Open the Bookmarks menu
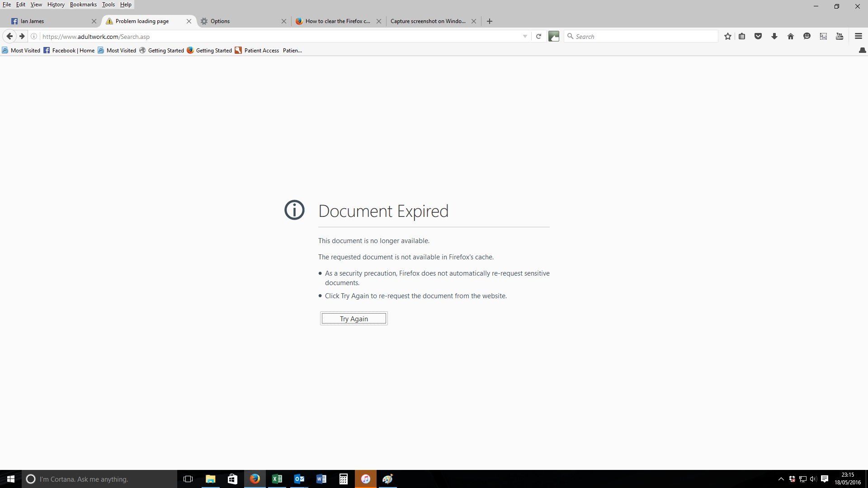The height and width of the screenshot is (488, 868). click(83, 5)
